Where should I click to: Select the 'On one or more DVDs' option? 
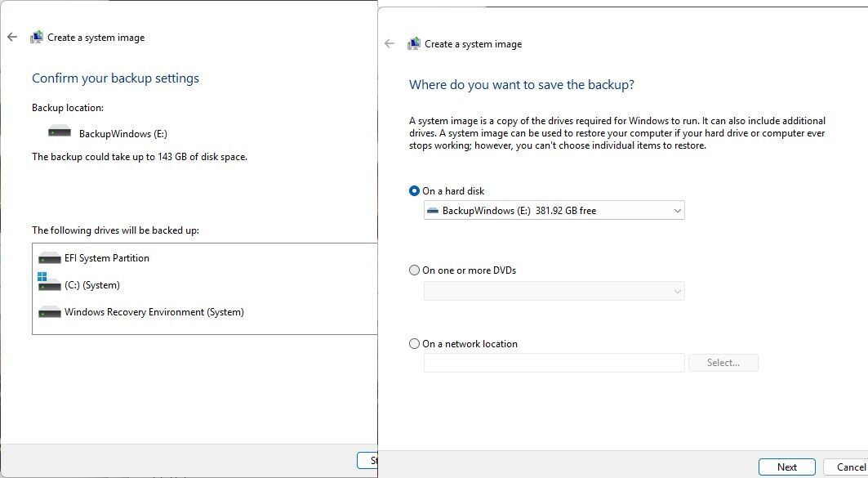414,270
